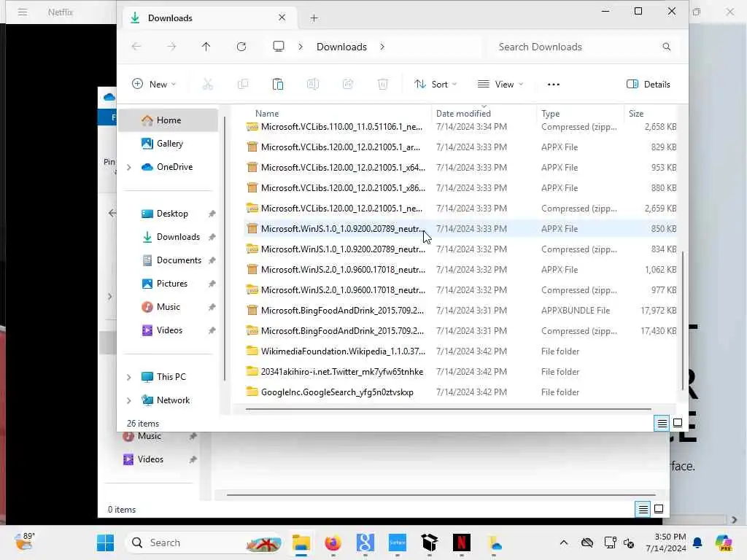Select Home in navigation pane
Screen dimensions: 747x560
pyautogui.click(x=169, y=120)
